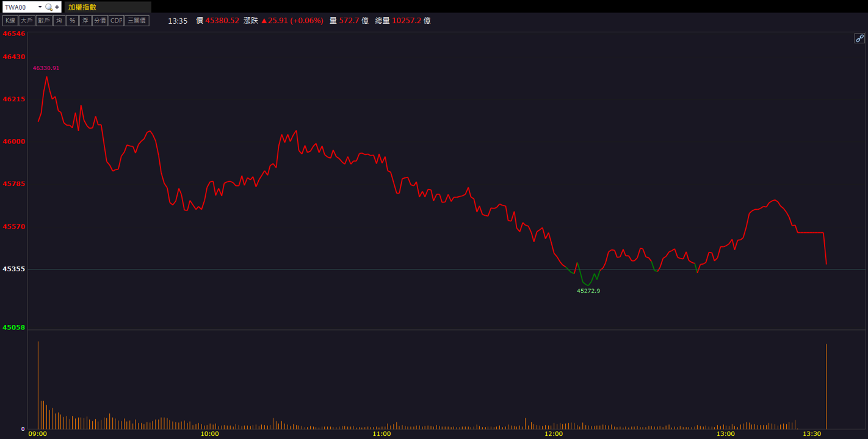
Task: Select the 浮 toolbar button
Action: point(85,21)
